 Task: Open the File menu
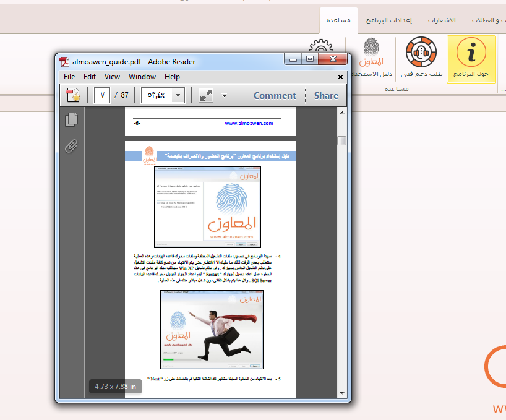(x=69, y=77)
